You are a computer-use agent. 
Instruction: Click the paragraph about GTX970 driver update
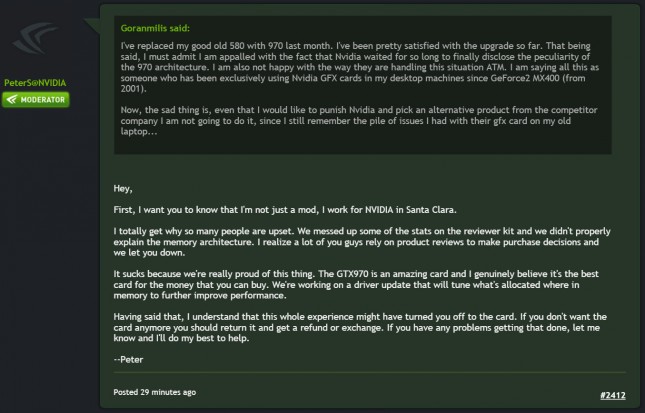(x=356, y=285)
